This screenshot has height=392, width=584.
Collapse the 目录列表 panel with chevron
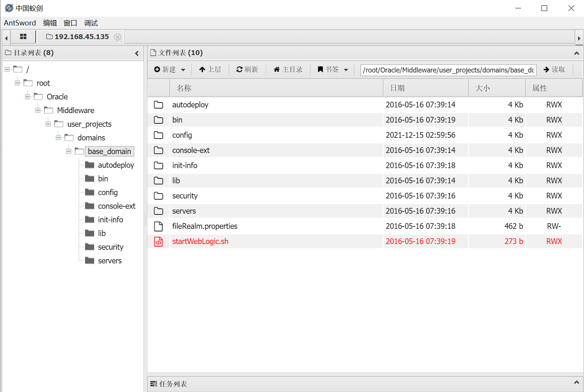[x=137, y=53]
